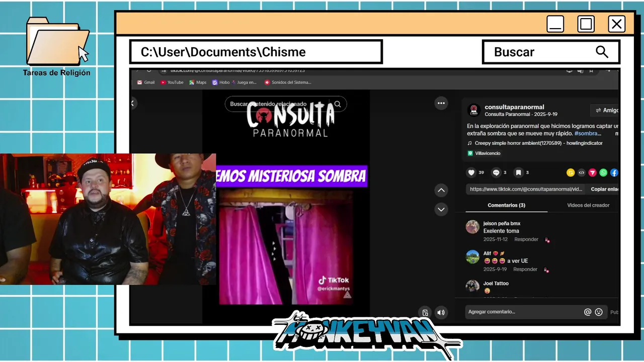Image resolution: width=644 pixels, height=362 pixels.
Task: Open the three-dot more options button
Action: pyautogui.click(x=441, y=103)
